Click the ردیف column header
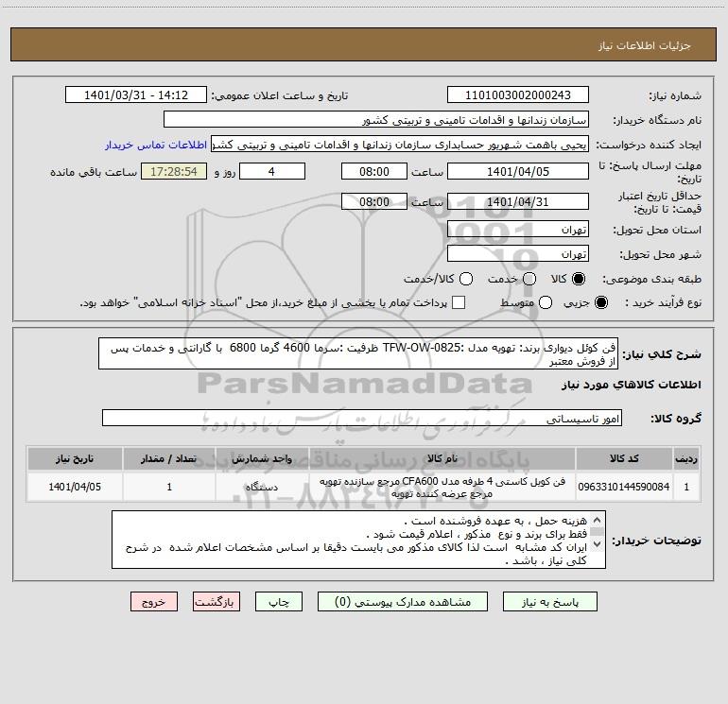The width and height of the screenshot is (728, 704). (686, 459)
